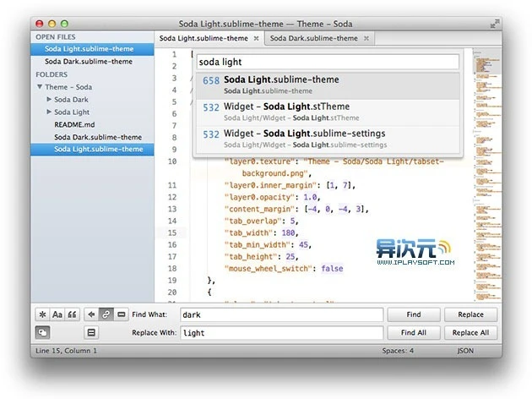
Task: Click the wrap search icon
Action: [107, 314]
